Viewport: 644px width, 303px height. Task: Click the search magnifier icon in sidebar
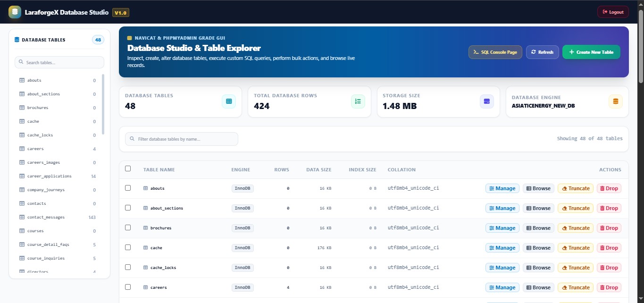pyautogui.click(x=22, y=62)
